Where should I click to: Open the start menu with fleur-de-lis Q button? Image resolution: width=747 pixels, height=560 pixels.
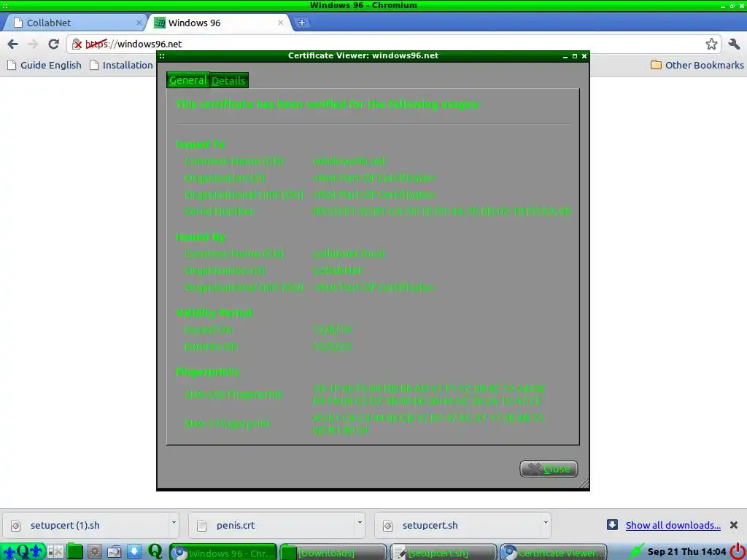[23, 552]
